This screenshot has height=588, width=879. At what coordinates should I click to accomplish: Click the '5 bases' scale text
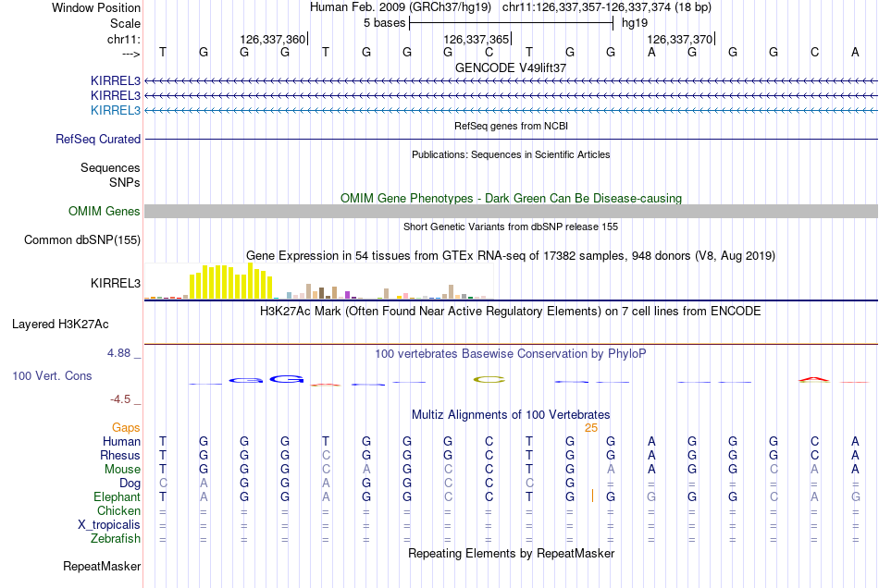click(384, 23)
